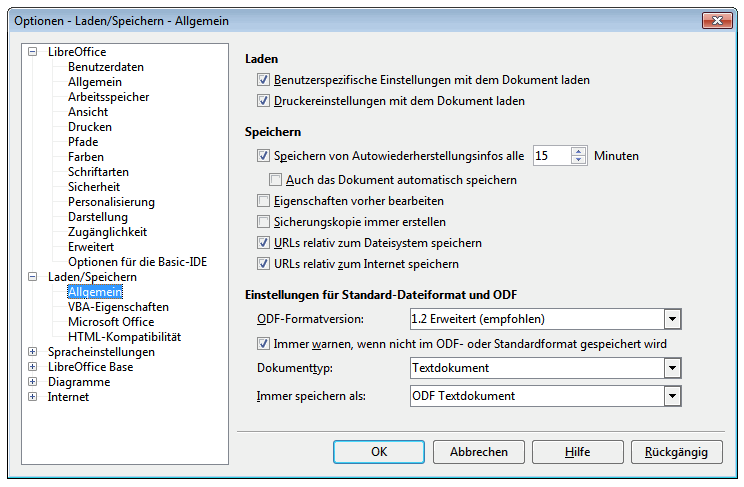
Task: Select Erweitert in the options tree
Action: pyautogui.click(x=91, y=247)
